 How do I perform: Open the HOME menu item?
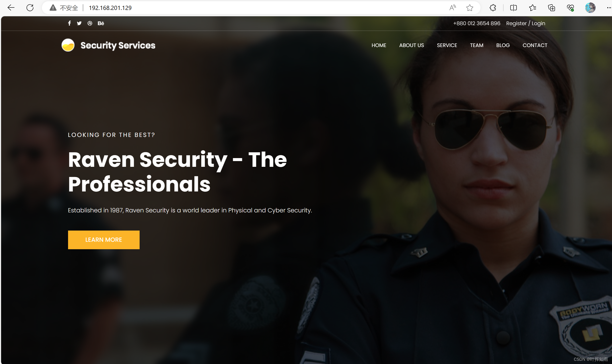click(x=379, y=45)
